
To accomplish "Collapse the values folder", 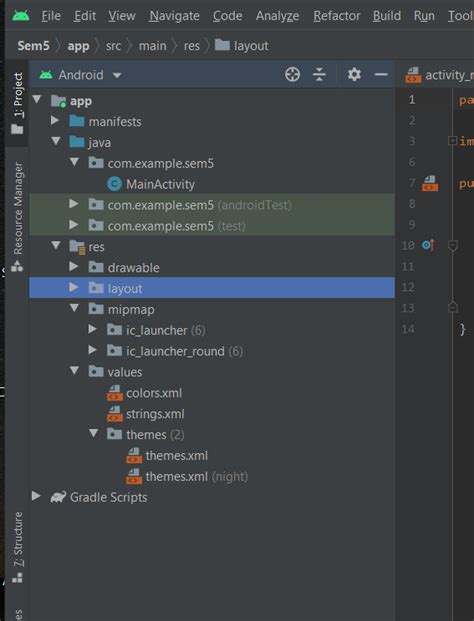I will (74, 370).
